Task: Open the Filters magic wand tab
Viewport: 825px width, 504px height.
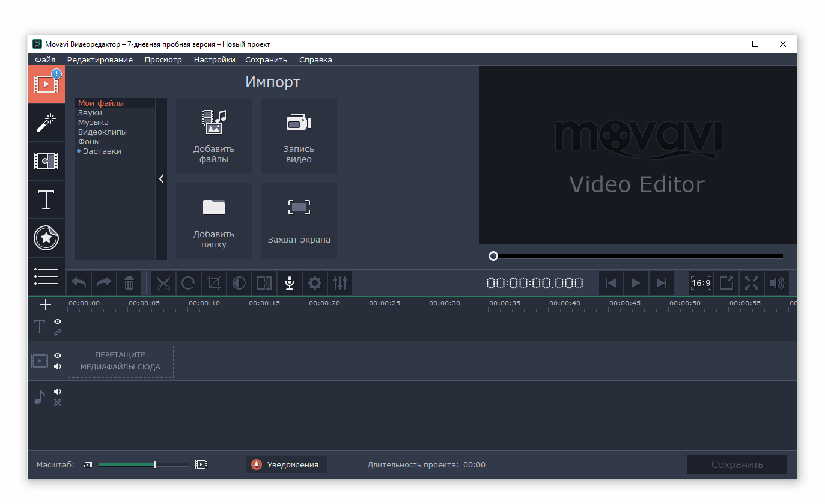Action: coord(46,123)
